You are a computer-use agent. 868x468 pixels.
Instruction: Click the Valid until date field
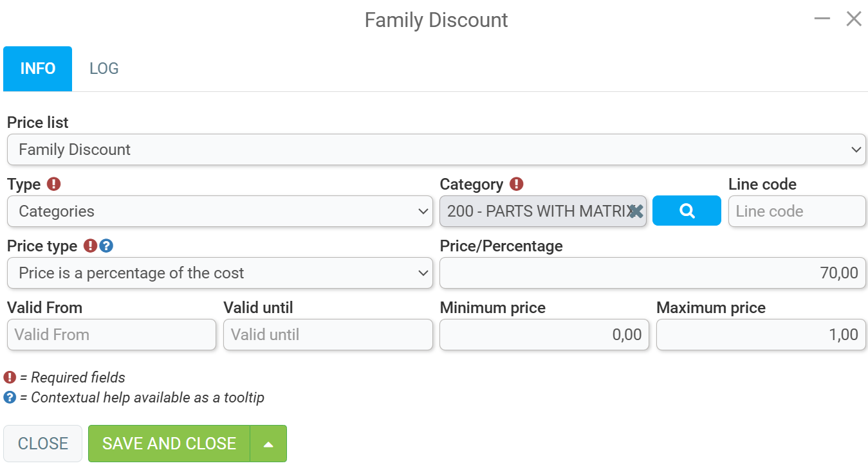click(x=328, y=334)
